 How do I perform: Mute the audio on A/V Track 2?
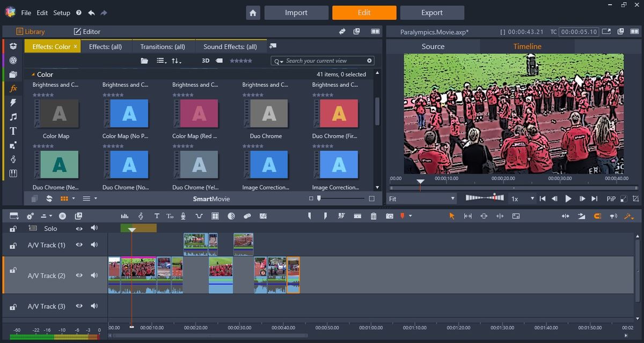pyautogui.click(x=94, y=275)
